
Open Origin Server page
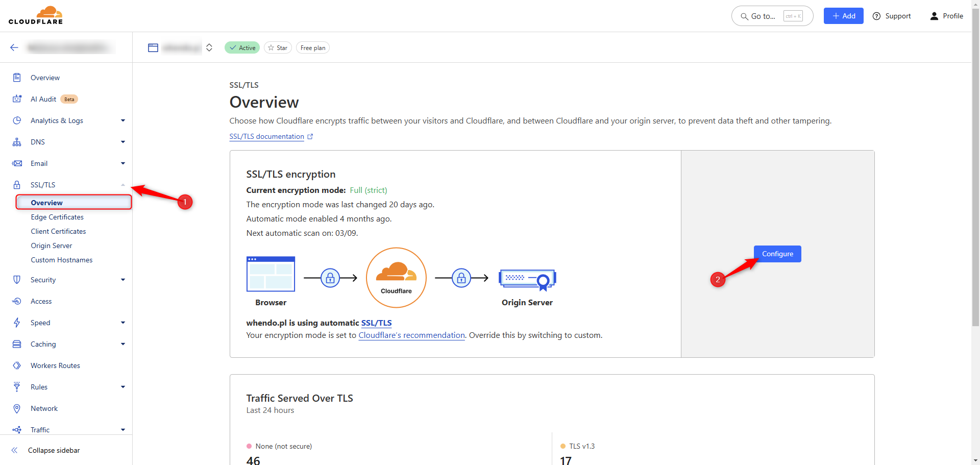(52, 246)
